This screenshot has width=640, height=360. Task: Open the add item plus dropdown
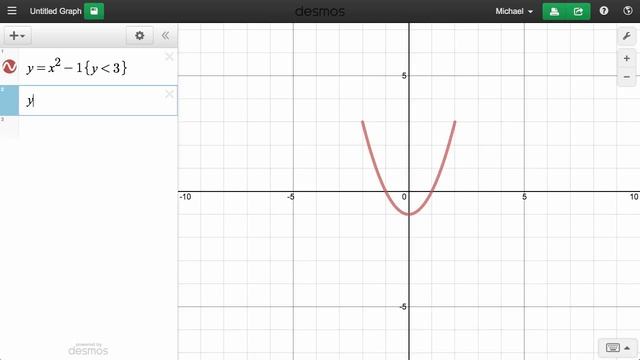tap(17, 36)
